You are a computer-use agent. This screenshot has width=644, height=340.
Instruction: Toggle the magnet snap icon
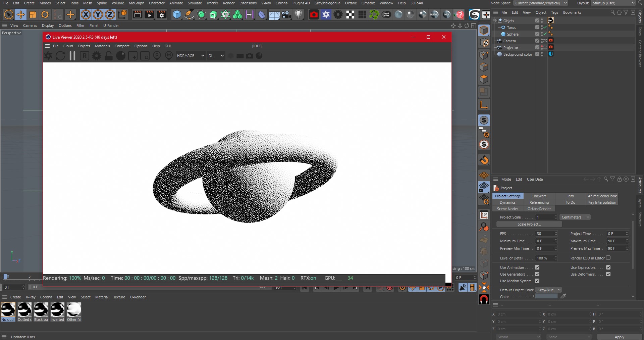(484, 299)
